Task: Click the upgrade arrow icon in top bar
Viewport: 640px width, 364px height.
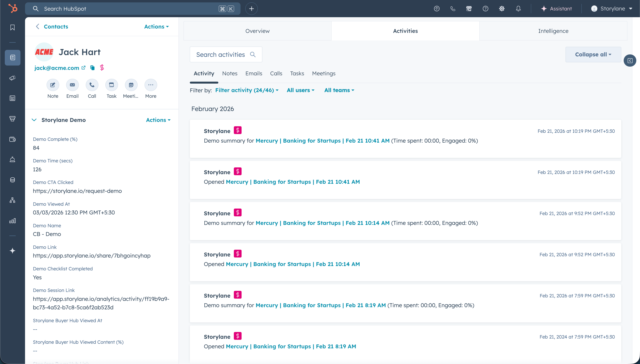Action: pyautogui.click(x=437, y=9)
